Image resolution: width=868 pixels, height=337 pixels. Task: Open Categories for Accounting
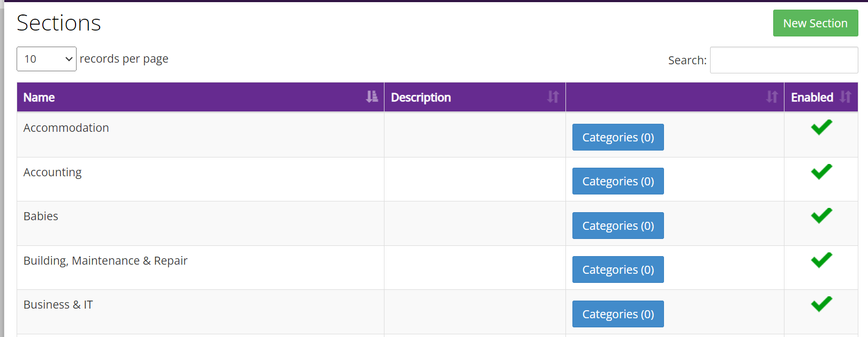(618, 182)
